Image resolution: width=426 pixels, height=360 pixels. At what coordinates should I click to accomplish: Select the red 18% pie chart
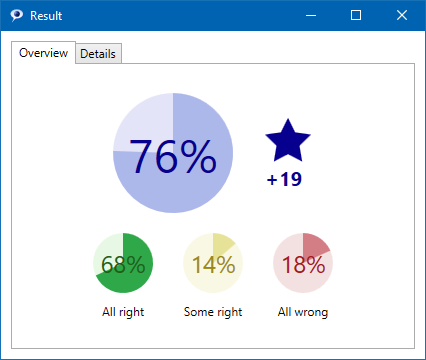tap(303, 263)
